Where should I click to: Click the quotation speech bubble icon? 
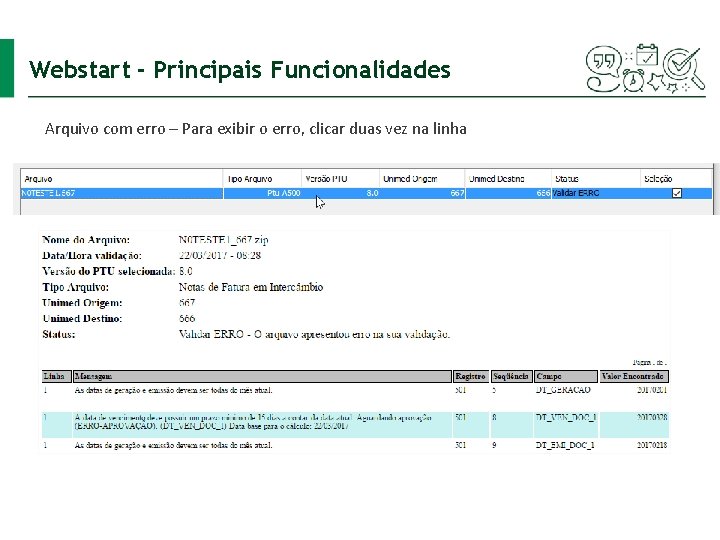pos(603,62)
